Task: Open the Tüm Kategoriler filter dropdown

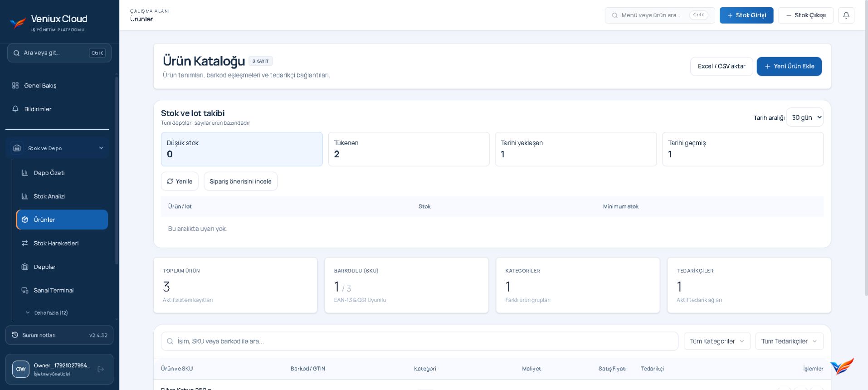Action: pos(717,341)
